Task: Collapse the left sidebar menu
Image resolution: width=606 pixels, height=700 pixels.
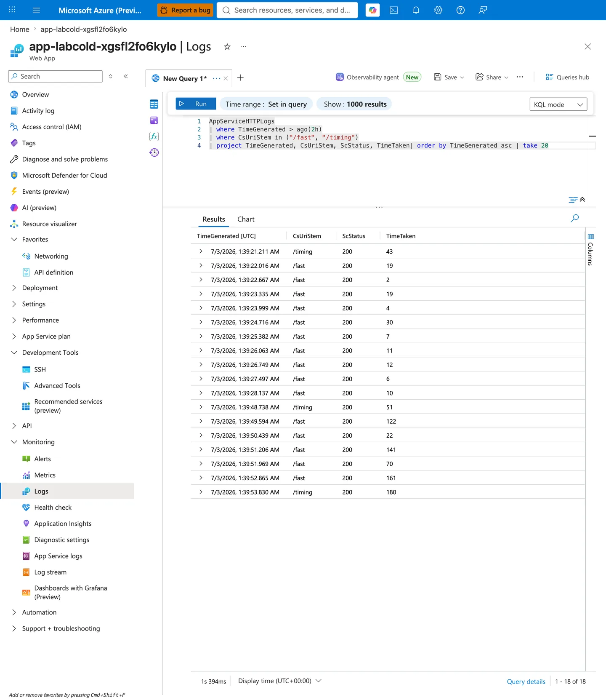Action: click(x=126, y=76)
